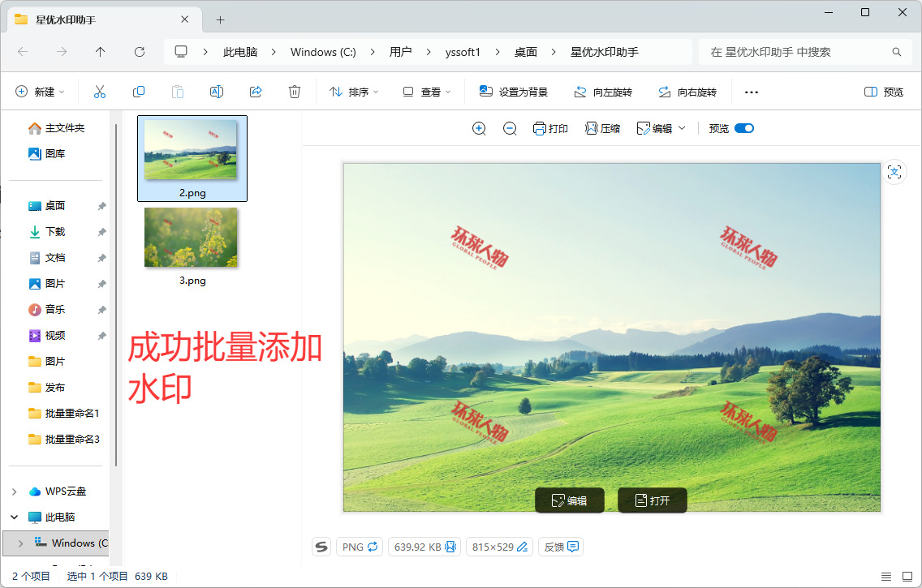Click the search box 在 星优水印助手 中搜索

click(x=805, y=52)
